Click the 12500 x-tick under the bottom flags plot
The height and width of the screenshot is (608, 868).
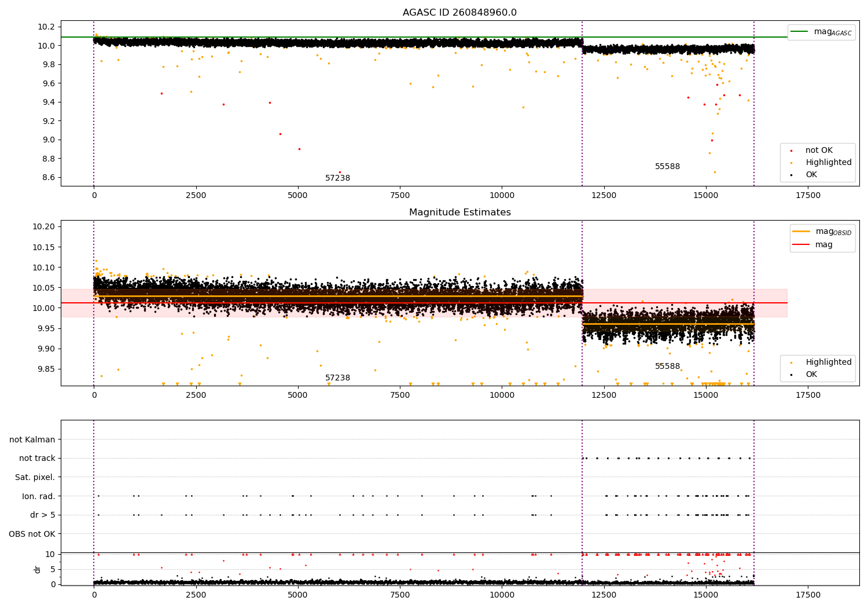604,595
